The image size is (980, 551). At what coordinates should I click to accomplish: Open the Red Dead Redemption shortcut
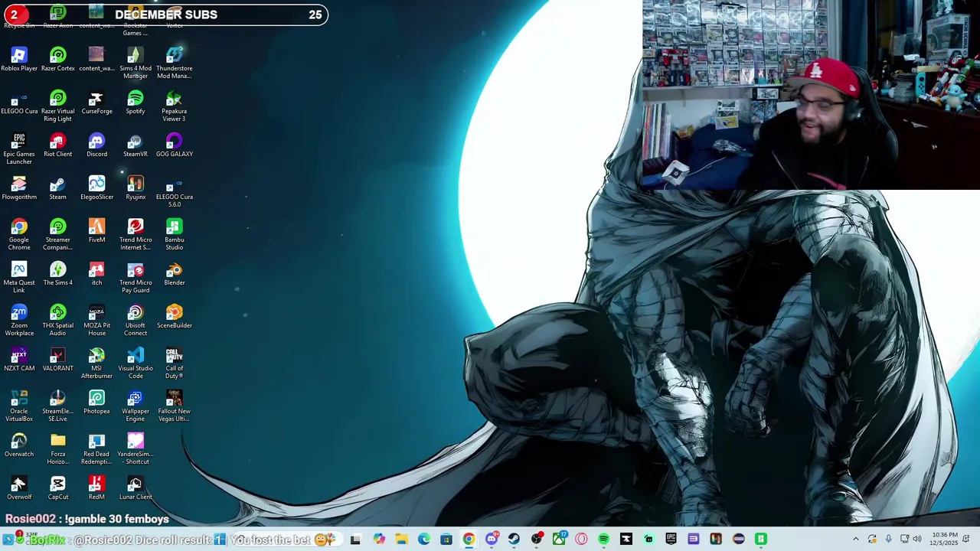point(96,448)
